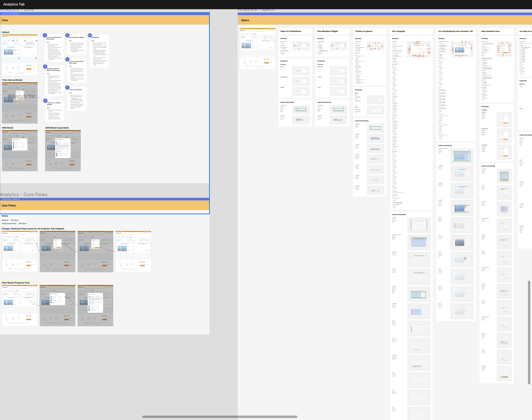Select the VAR Modal (expanded) frame
This screenshot has height=420, width=532.
coord(63,150)
